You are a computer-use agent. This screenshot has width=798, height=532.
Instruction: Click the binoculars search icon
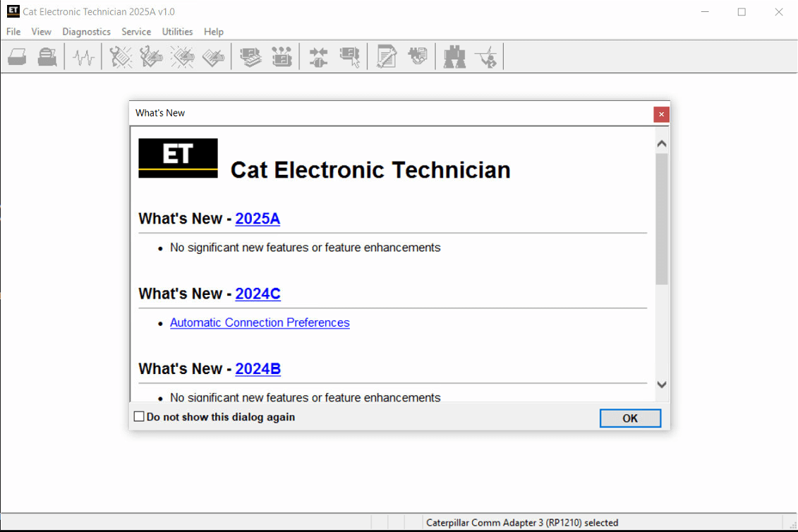(x=454, y=57)
